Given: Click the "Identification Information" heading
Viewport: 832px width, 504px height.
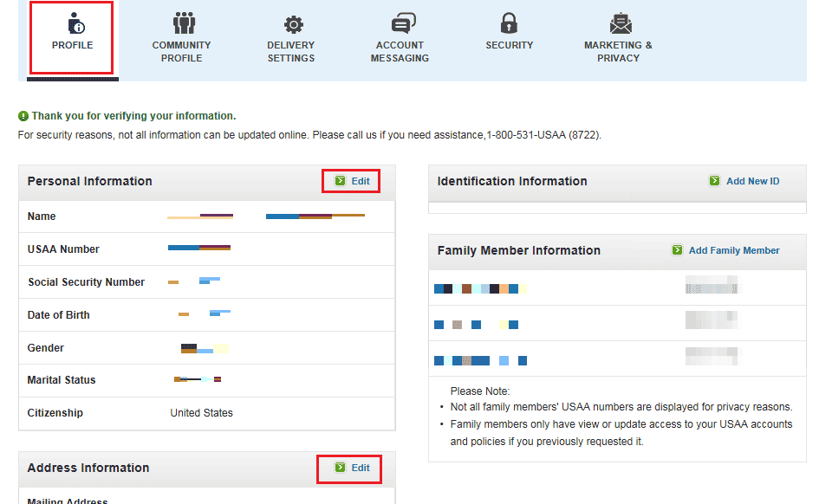Looking at the screenshot, I should 512,181.
